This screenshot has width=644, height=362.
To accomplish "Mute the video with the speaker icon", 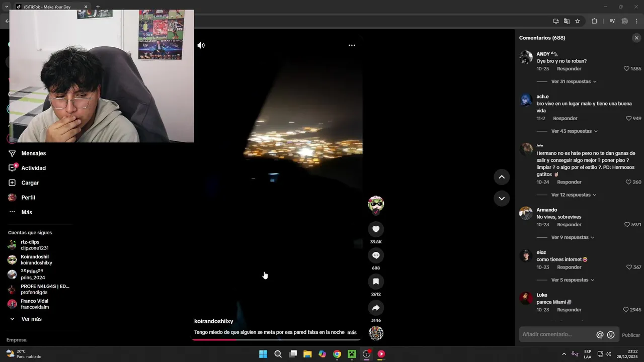I will 201,45.
